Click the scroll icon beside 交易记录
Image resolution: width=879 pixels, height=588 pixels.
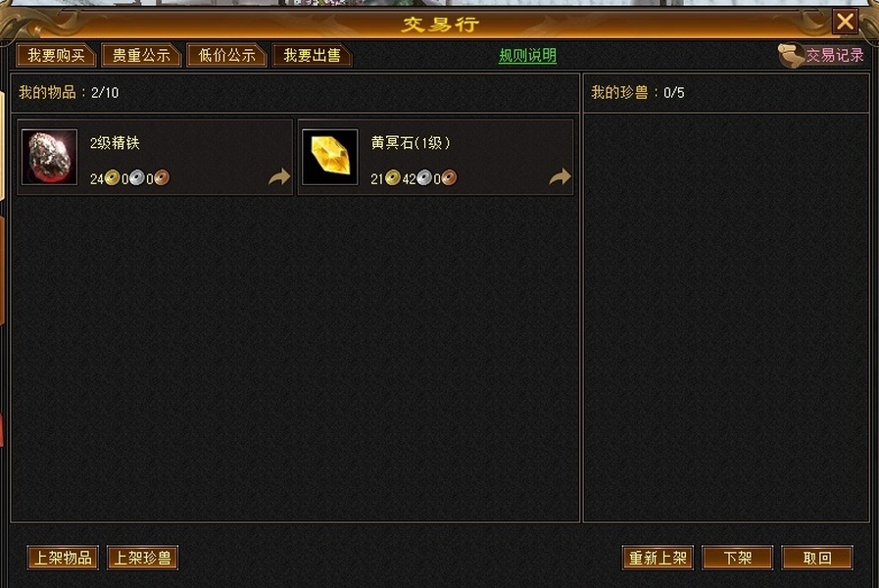pyautogui.click(x=791, y=56)
